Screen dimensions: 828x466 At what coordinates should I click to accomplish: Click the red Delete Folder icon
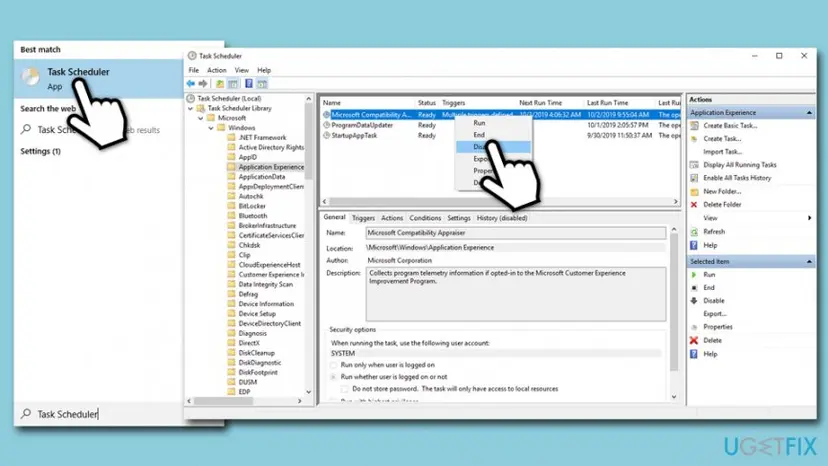(x=694, y=204)
